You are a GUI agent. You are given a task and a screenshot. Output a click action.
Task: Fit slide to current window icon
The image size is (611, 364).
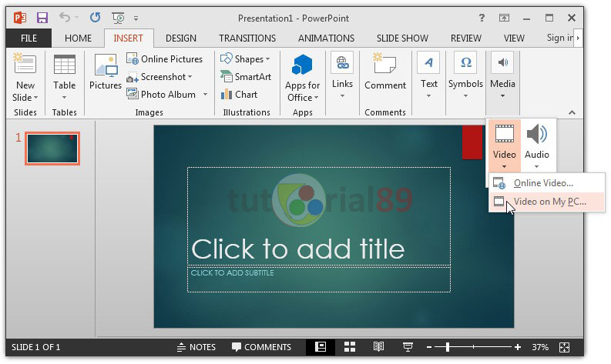point(564,347)
